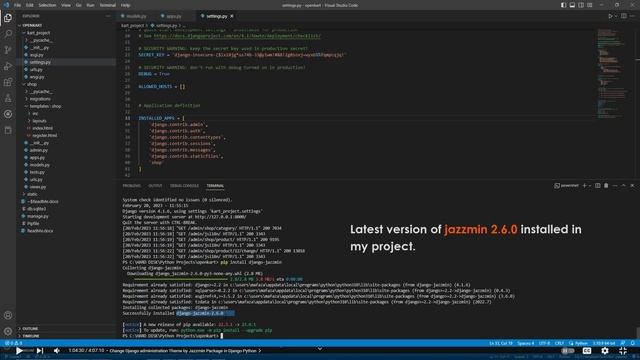This screenshot has height=360, width=640.
Task: Open the Search view in the activity bar
Action: click(8, 34)
